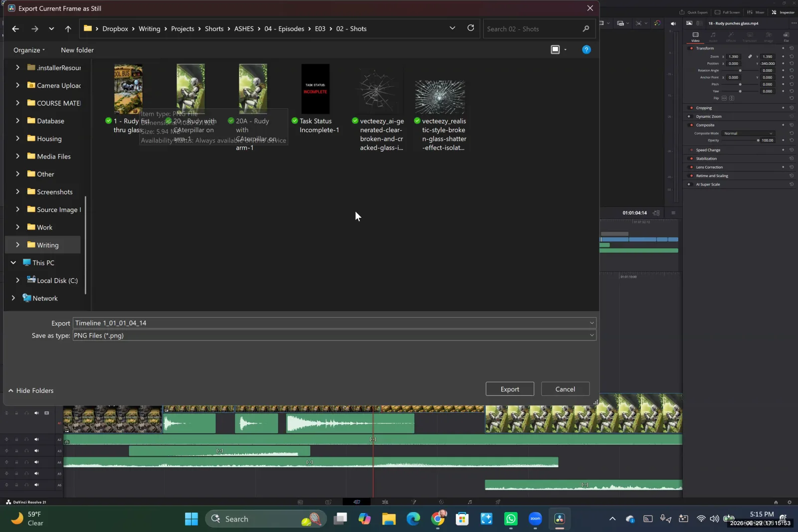Open Google Chrome from the taskbar
Viewport: 798px width, 532px height.
click(x=438, y=519)
